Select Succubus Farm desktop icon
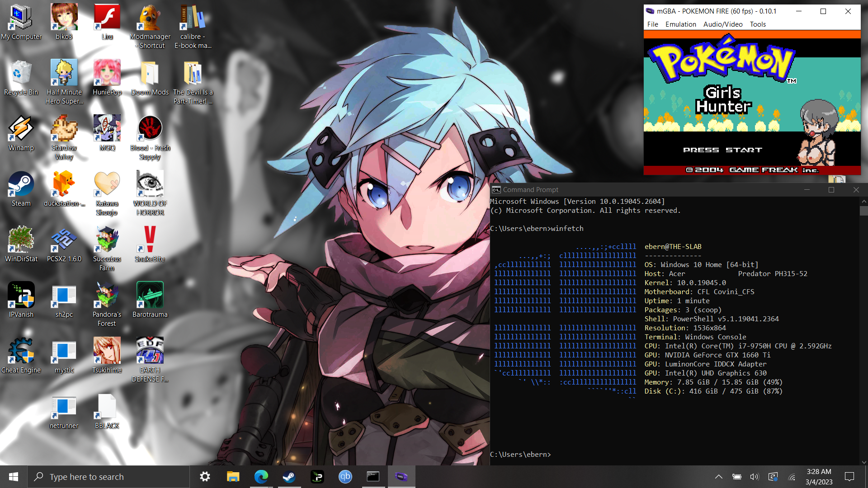The image size is (868, 488). [107, 249]
